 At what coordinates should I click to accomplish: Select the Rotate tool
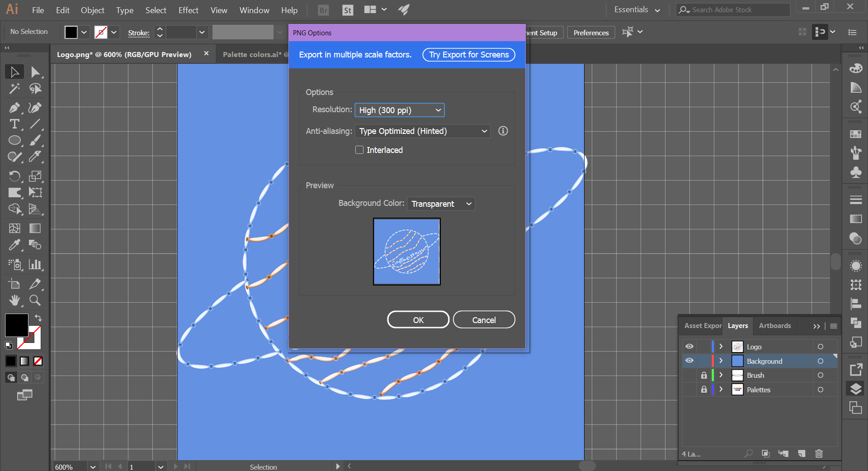[14, 176]
